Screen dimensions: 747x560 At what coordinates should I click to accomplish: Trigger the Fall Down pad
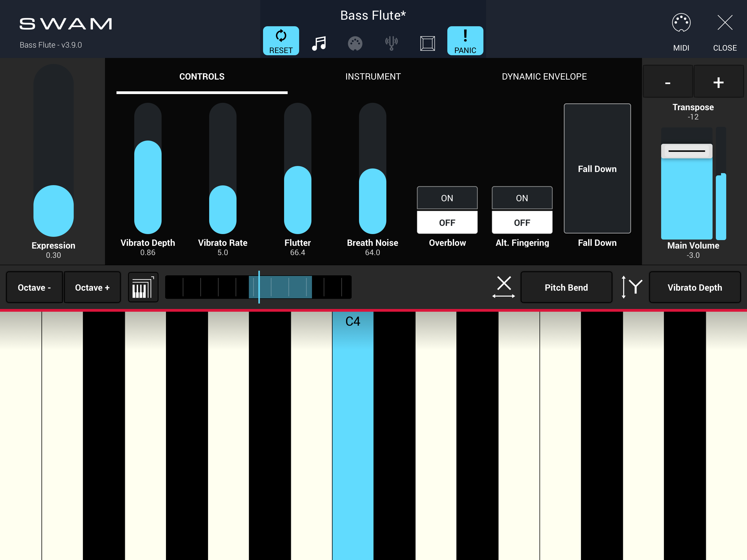(597, 168)
